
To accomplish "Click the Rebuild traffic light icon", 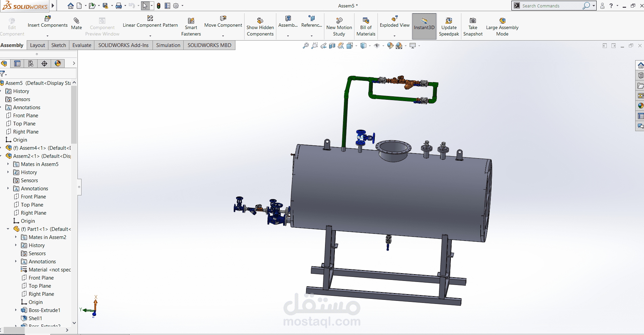I will [x=158, y=6].
